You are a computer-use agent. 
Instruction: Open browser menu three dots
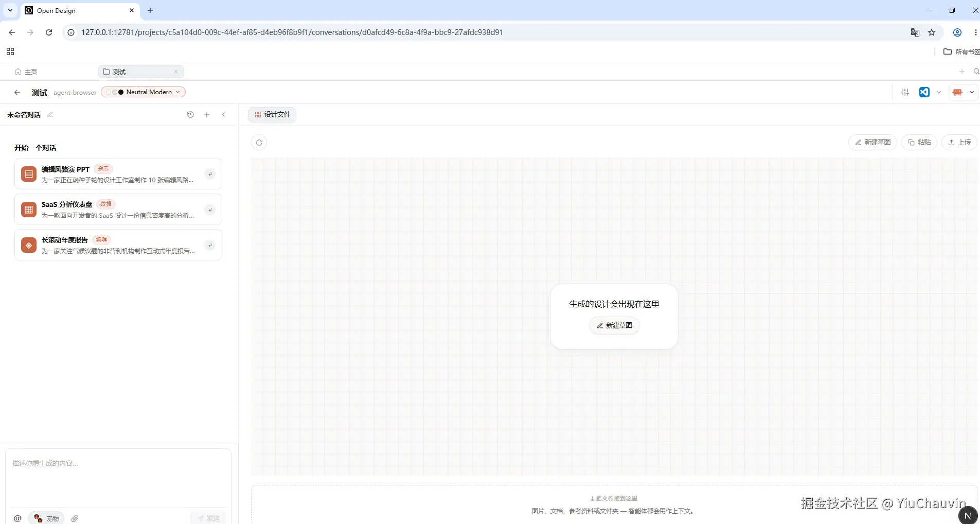(x=975, y=32)
